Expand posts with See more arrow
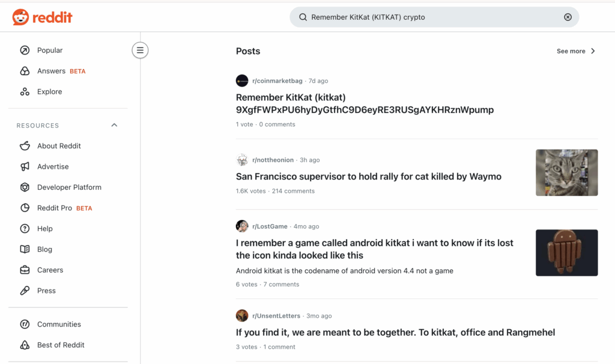 tap(593, 51)
